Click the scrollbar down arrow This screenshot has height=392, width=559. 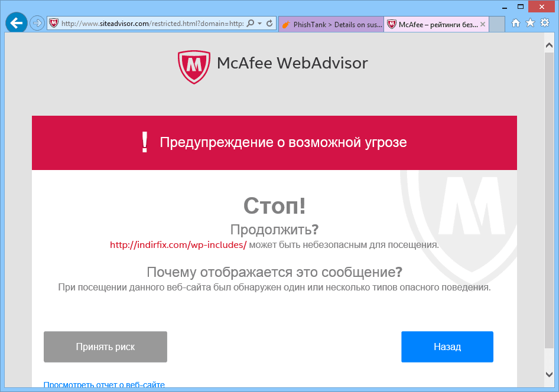pyautogui.click(x=549, y=374)
